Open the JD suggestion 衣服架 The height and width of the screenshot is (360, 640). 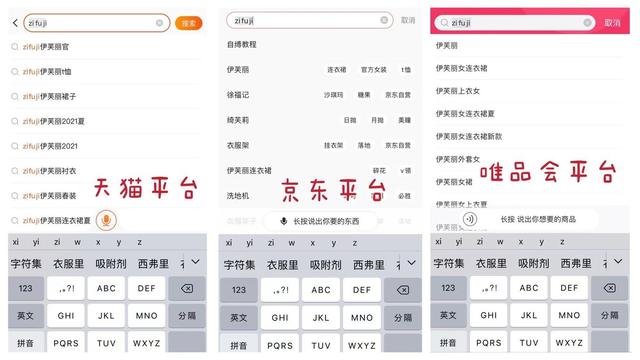[238, 145]
